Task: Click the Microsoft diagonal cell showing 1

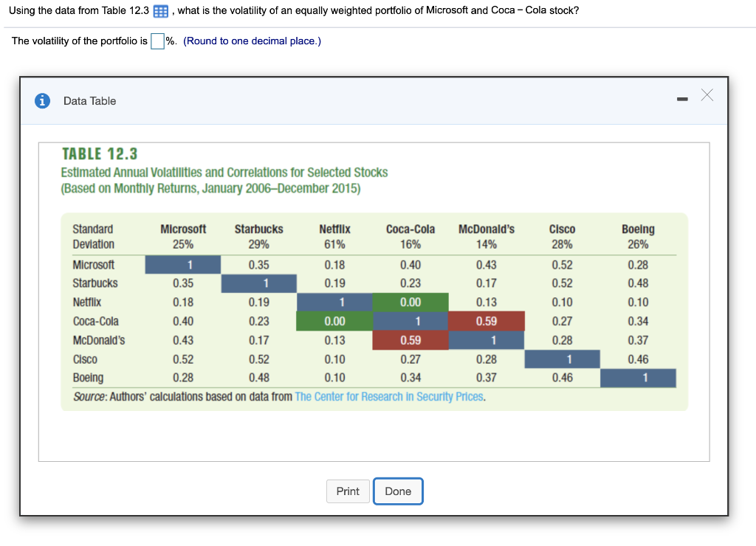Action: [183, 264]
